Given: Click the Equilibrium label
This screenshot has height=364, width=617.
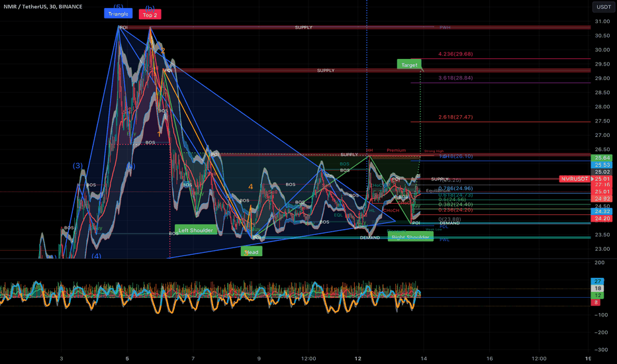Looking at the screenshot, I should tap(438, 191).
